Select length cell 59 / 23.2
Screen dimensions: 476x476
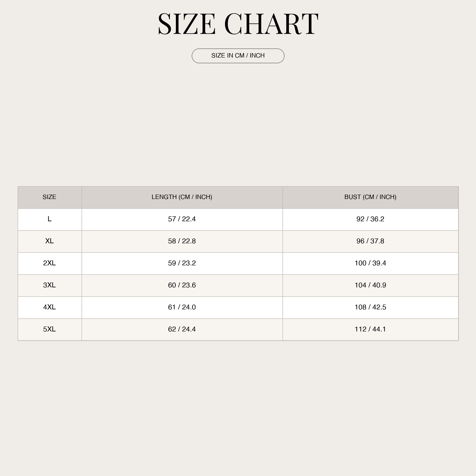[182, 263]
